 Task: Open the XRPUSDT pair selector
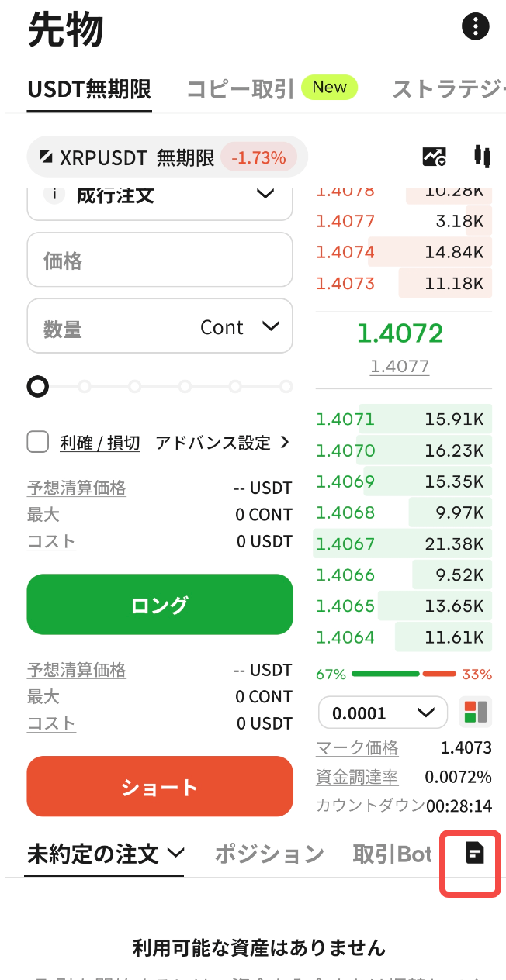[x=167, y=157]
